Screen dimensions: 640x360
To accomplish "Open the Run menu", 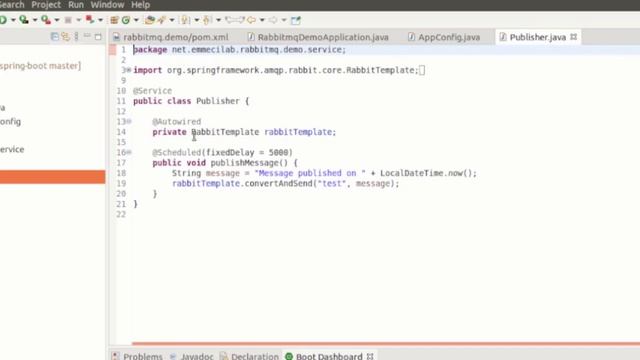I will (76, 4).
